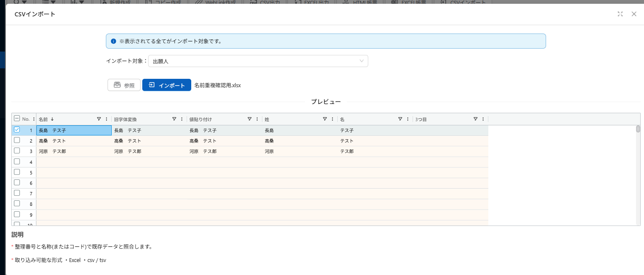The width and height of the screenshot is (644, 275).
Task: Click the 旧字体変換 column header
Action: (x=126, y=119)
